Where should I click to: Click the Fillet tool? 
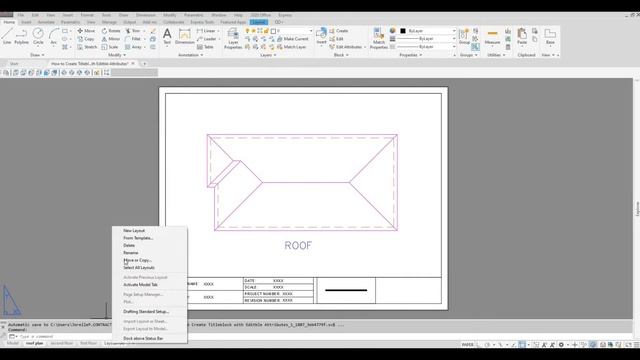pos(133,39)
